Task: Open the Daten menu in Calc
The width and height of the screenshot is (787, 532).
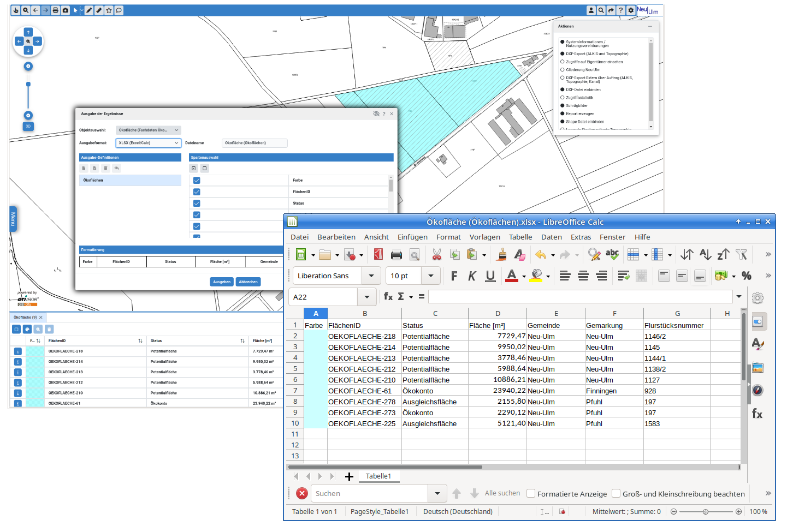Action: (x=551, y=237)
